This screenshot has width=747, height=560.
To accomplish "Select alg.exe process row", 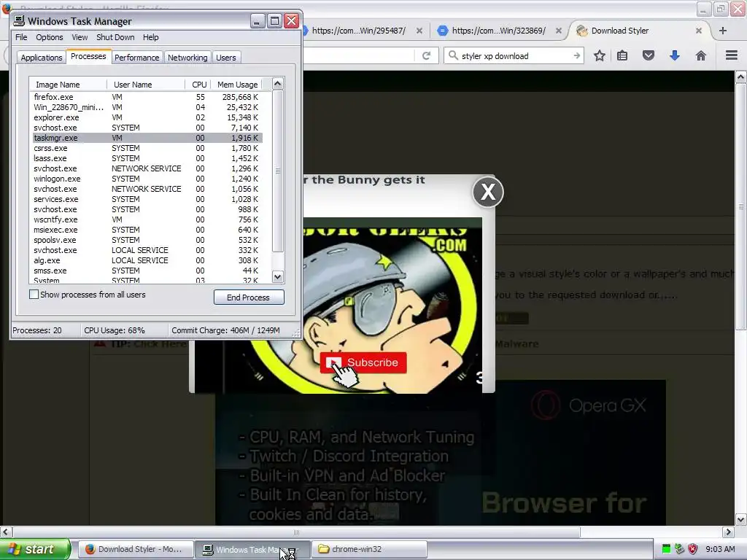I will 146,260.
